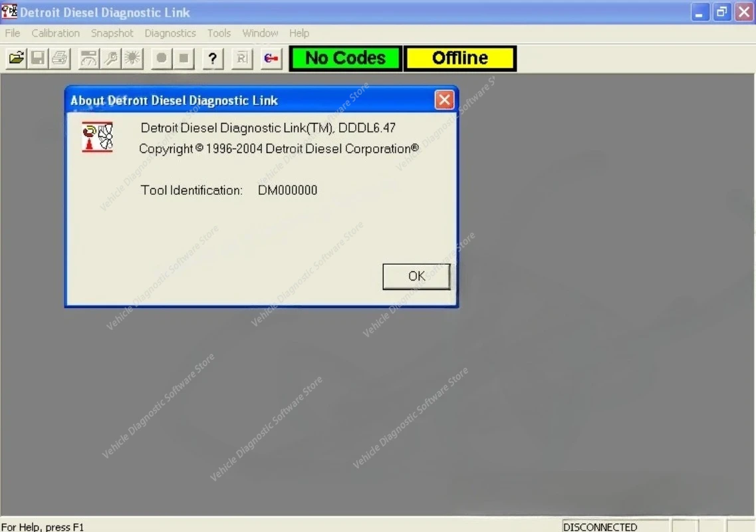The width and height of the screenshot is (756, 532).
Task: Click the yellow Offline status indicator
Action: (x=460, y=59)
